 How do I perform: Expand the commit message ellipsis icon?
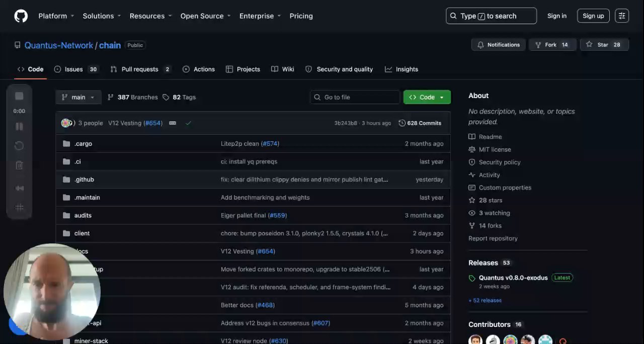click(173, 123)
